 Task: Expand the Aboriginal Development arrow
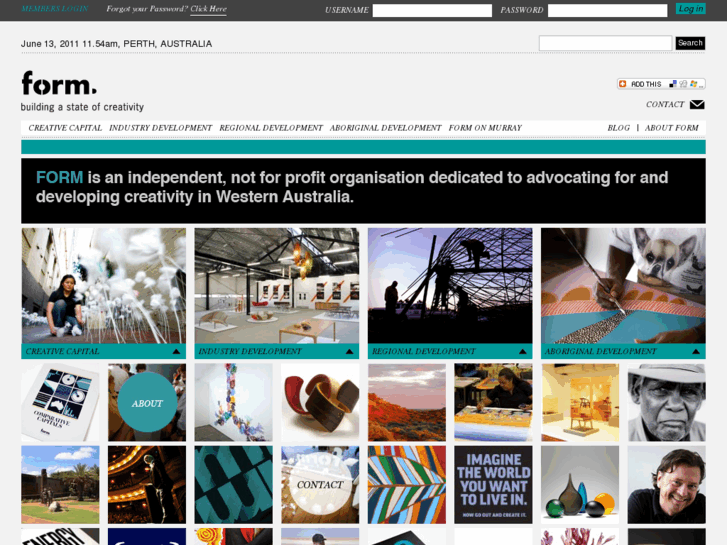pos(696,352)
